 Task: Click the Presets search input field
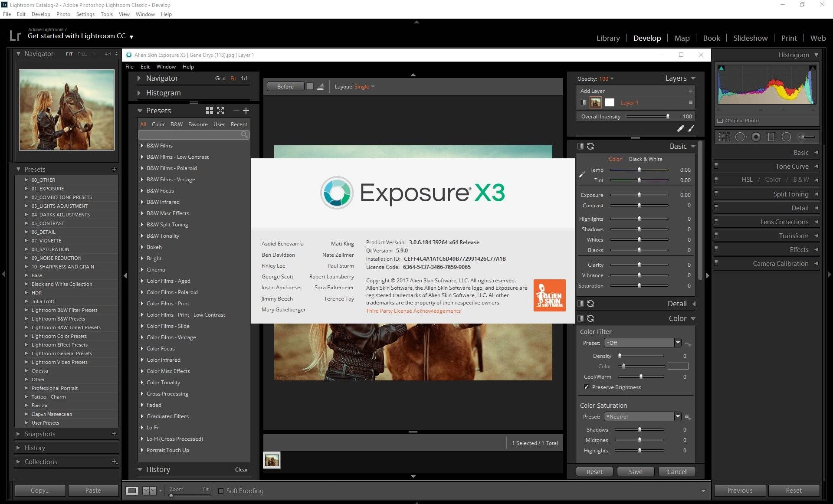coord(193,135)
